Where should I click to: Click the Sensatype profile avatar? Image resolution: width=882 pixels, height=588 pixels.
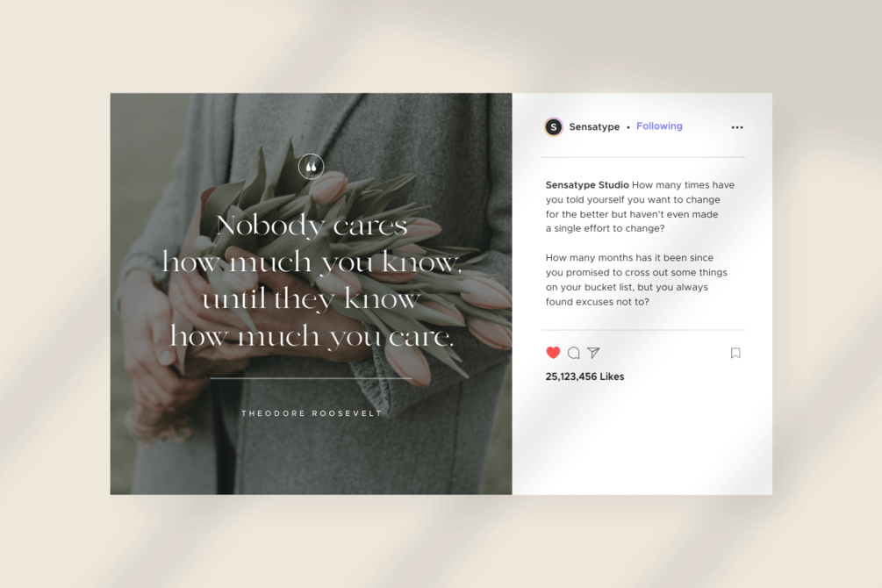(x=554, y=127)
